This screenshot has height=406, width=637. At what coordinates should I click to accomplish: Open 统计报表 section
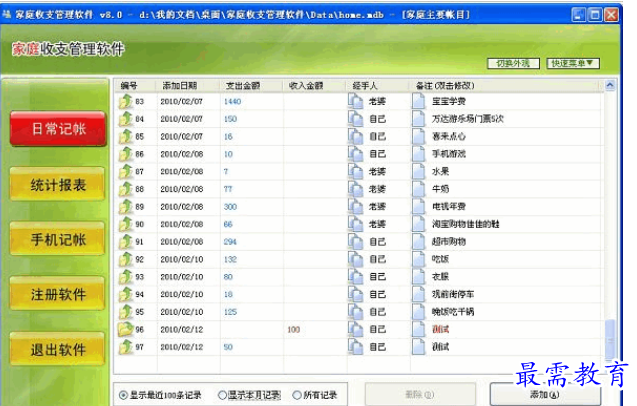point(58,185)
